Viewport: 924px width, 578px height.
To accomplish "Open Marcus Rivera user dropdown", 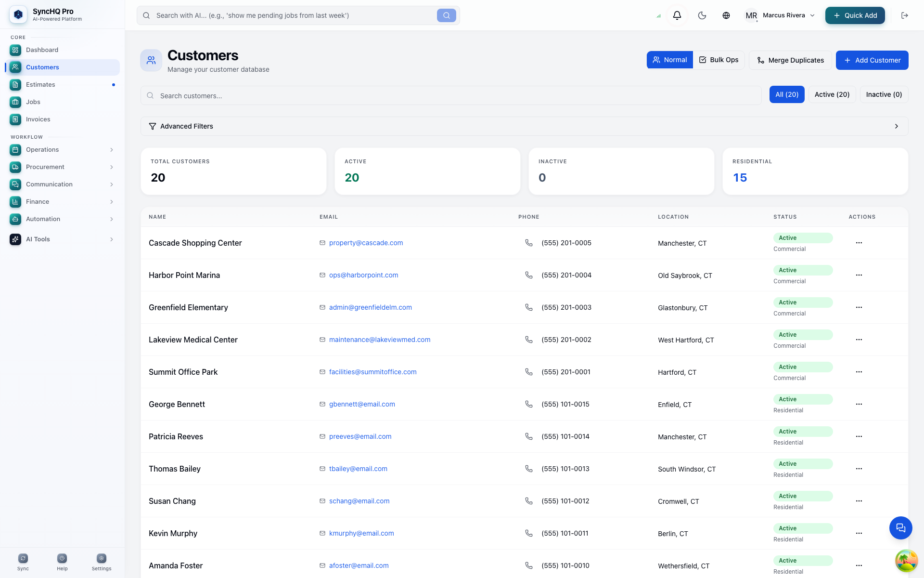I will (780, 15).
